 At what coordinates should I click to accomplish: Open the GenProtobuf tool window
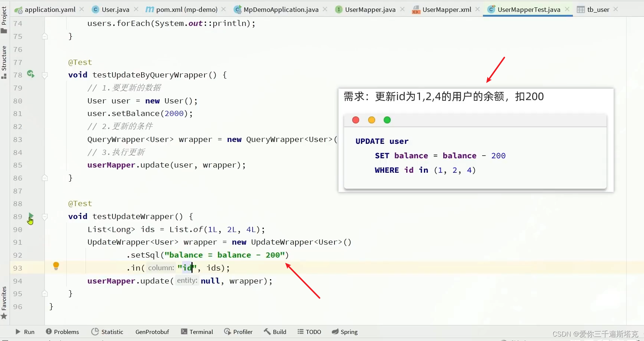[x=152, y=332]
